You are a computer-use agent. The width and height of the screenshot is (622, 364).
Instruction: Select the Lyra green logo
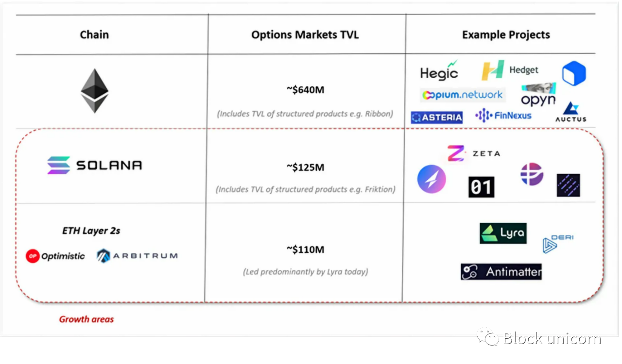(x=503, y=233)
